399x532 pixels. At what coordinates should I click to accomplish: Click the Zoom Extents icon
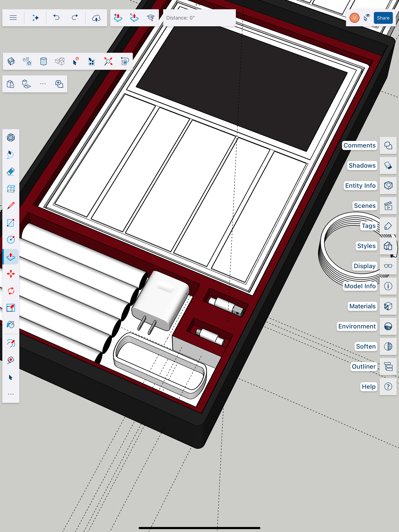(108, 61)
